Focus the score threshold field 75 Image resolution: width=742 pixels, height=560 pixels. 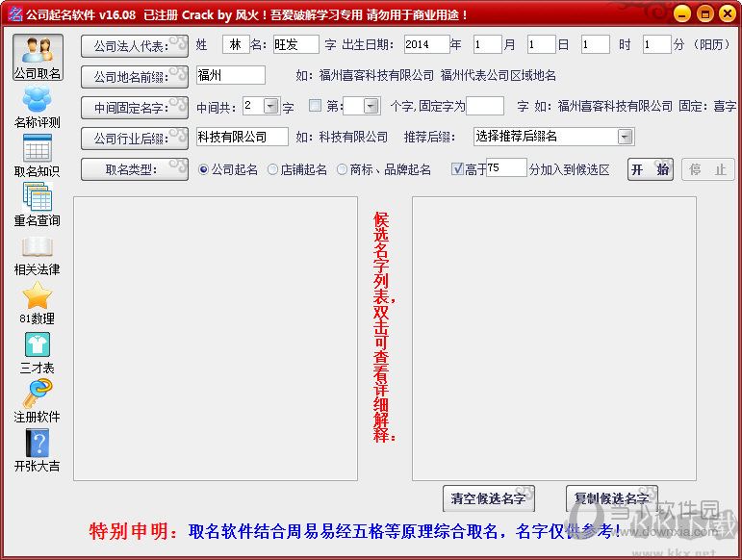(x=506, y=168)
